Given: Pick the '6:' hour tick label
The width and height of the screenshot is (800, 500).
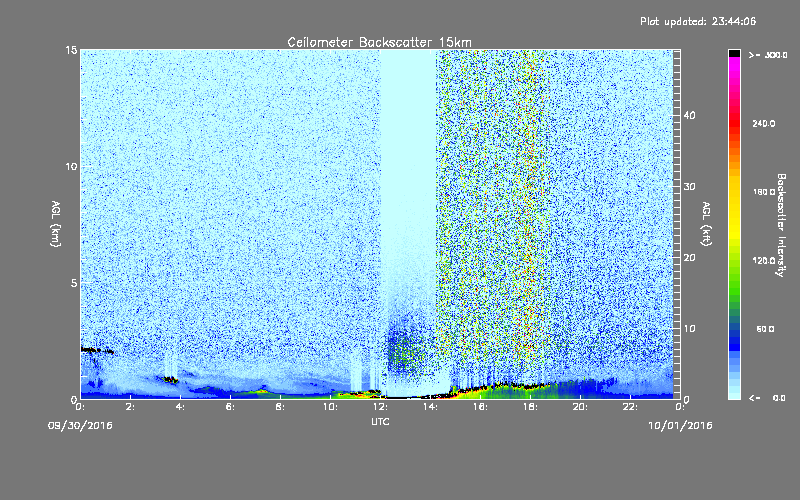Looking at the screenshot, I should pyautogui.click(x=231, y=407).
